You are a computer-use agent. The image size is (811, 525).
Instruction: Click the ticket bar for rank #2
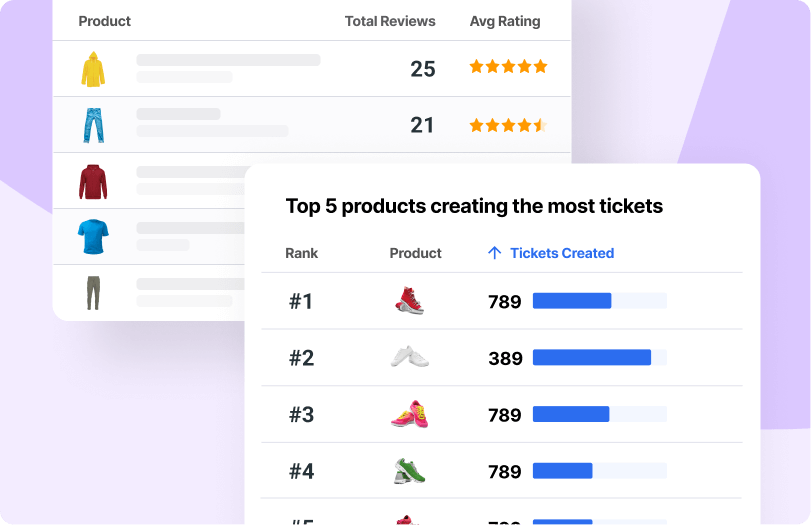point(600,357)
